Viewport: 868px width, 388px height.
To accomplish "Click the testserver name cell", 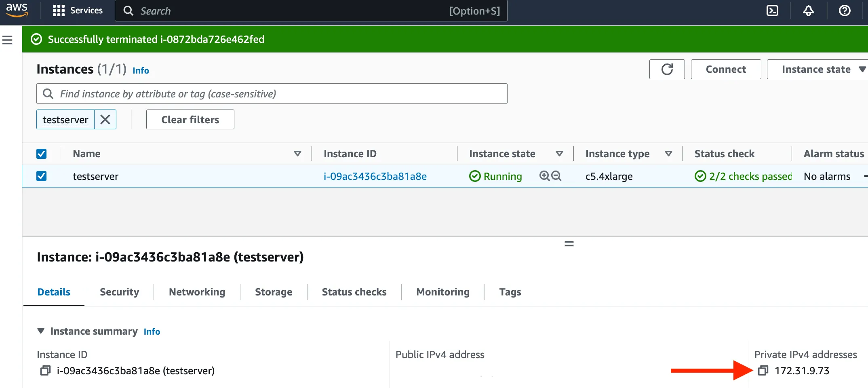I will 95,176.
